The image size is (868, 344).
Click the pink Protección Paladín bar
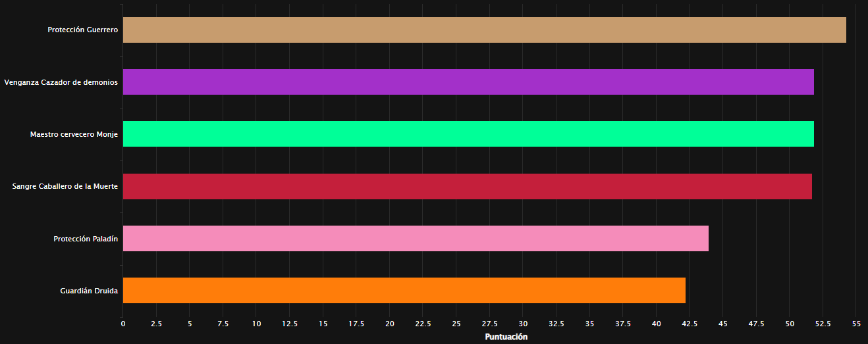click(416, 239)
